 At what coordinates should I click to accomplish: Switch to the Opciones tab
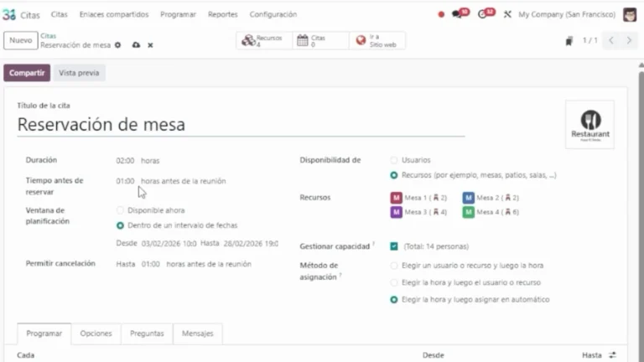pos(96,334)
